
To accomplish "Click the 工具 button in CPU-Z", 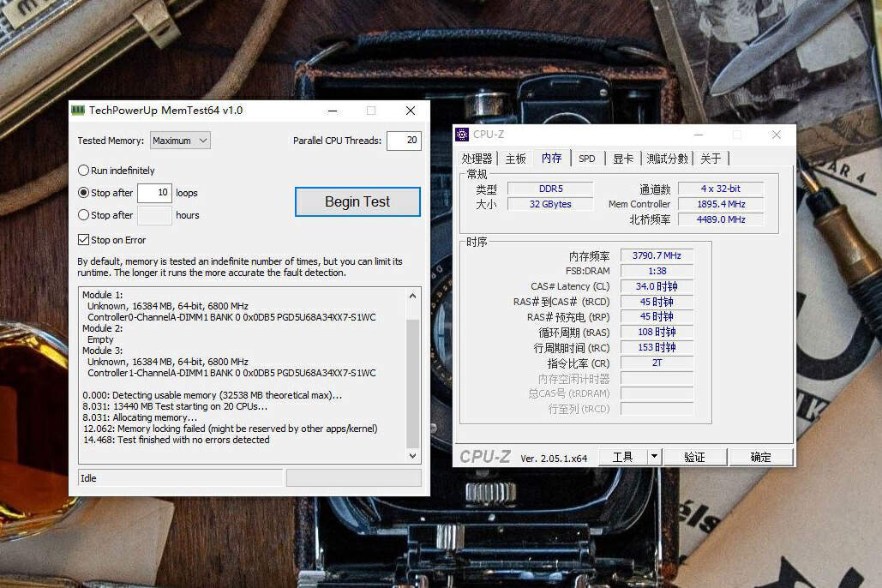I will point(622,457).
